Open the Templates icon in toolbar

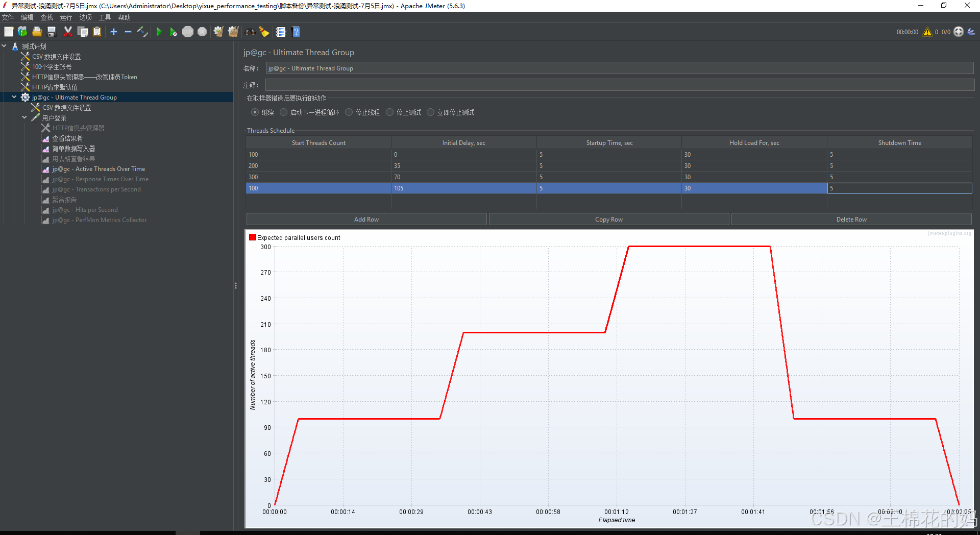tap(22, 32)
